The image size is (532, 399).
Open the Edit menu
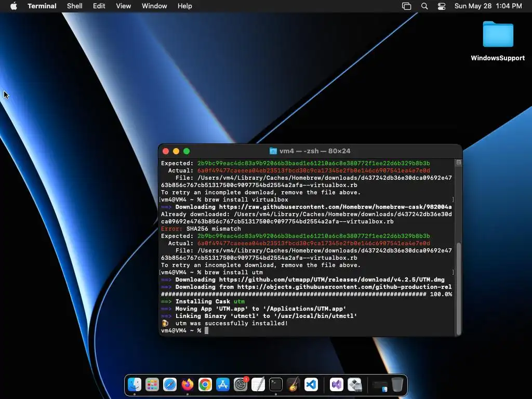(x=99, y=6)
